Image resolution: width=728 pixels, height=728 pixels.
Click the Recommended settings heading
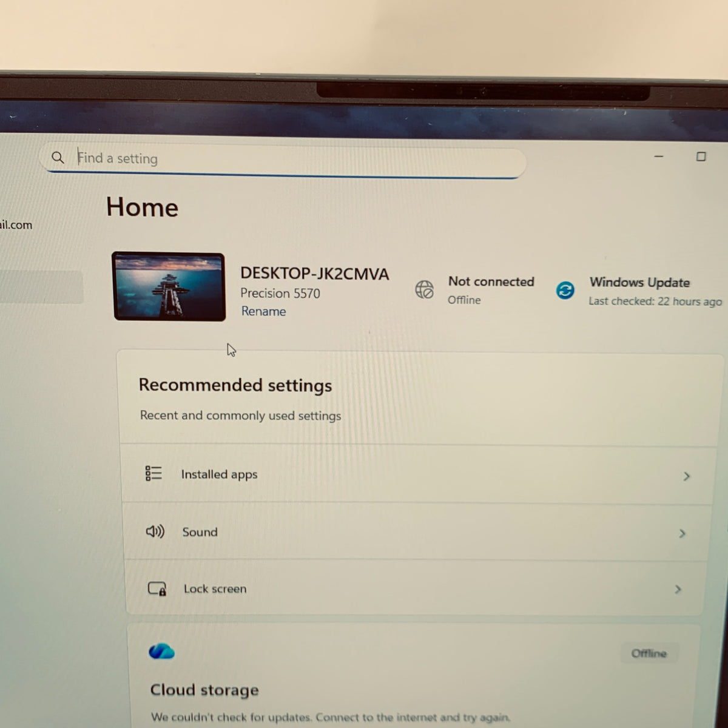click(x=235, y=385)
